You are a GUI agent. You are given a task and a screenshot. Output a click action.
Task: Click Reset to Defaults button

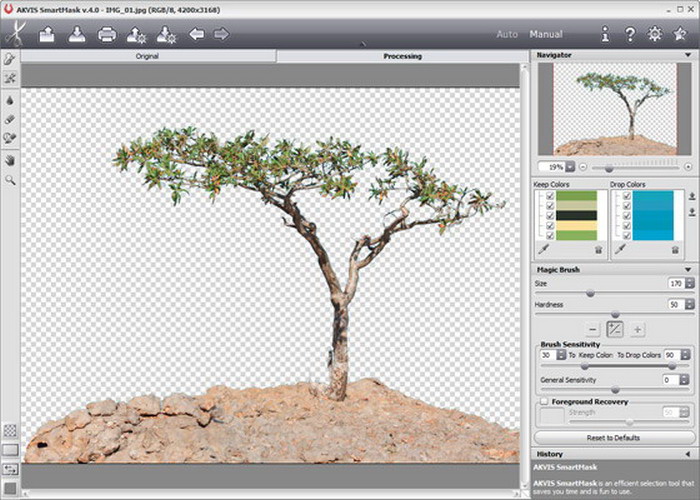click(613, 438)
